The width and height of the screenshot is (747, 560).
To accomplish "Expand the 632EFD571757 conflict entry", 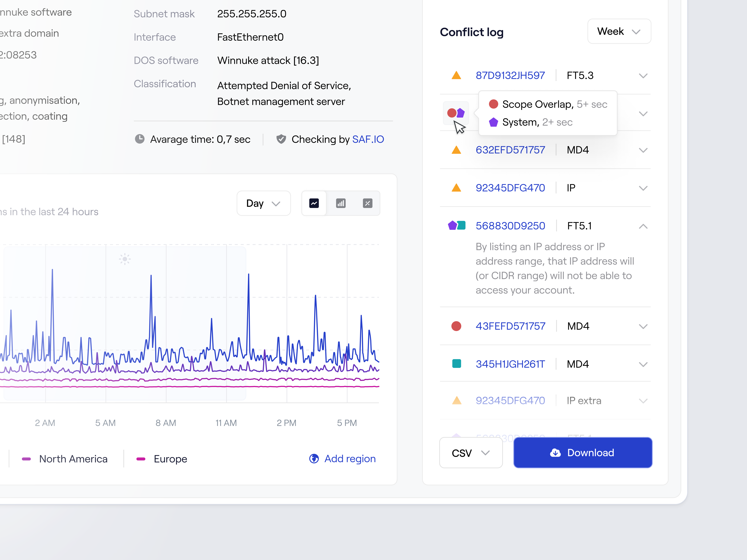I will [x=643, y=150].
